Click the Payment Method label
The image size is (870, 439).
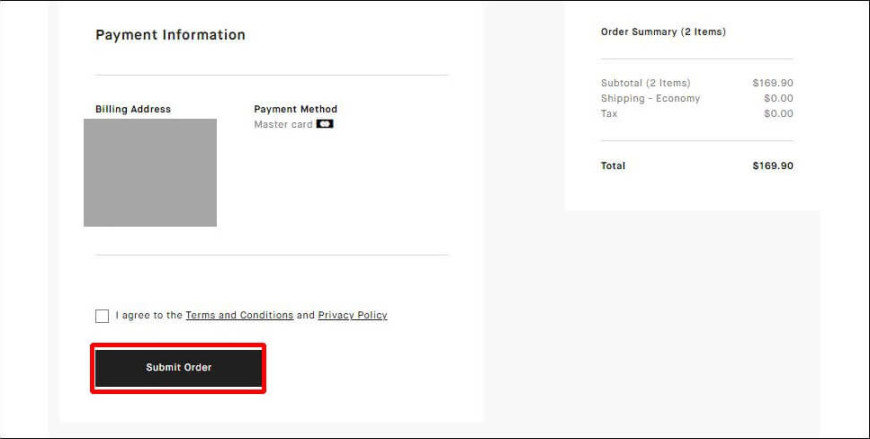click(x=296, y=109)
